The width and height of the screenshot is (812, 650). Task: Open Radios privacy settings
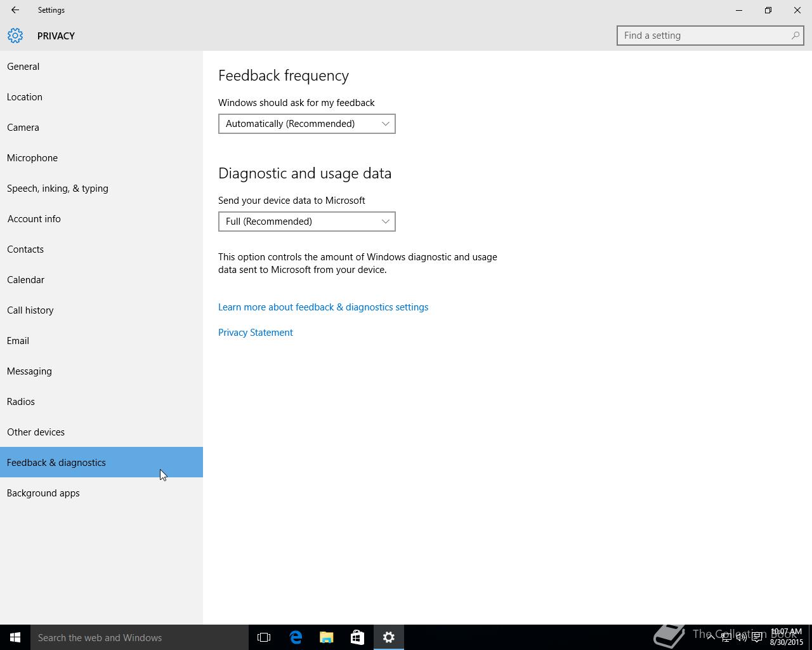coord(101,402)
